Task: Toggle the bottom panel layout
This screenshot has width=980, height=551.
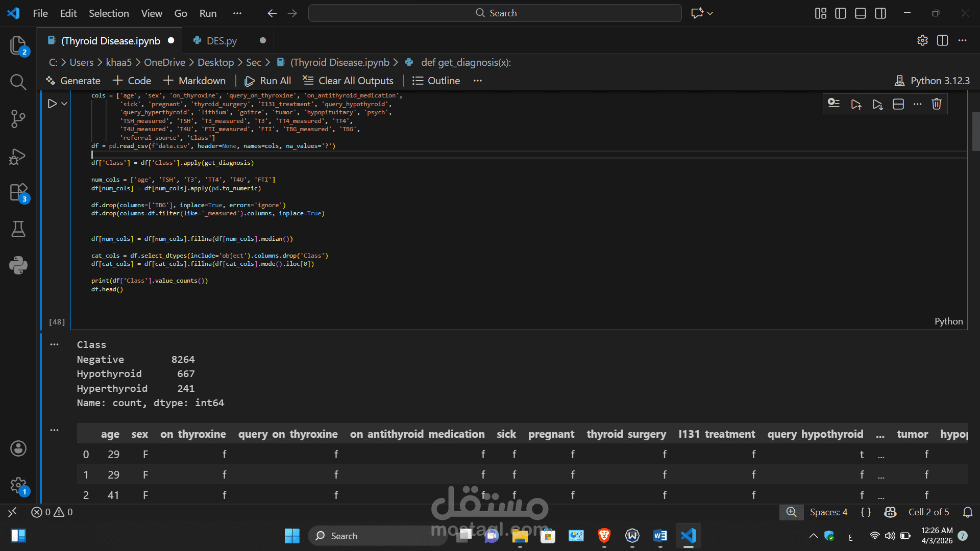Action: click(861, 13)
